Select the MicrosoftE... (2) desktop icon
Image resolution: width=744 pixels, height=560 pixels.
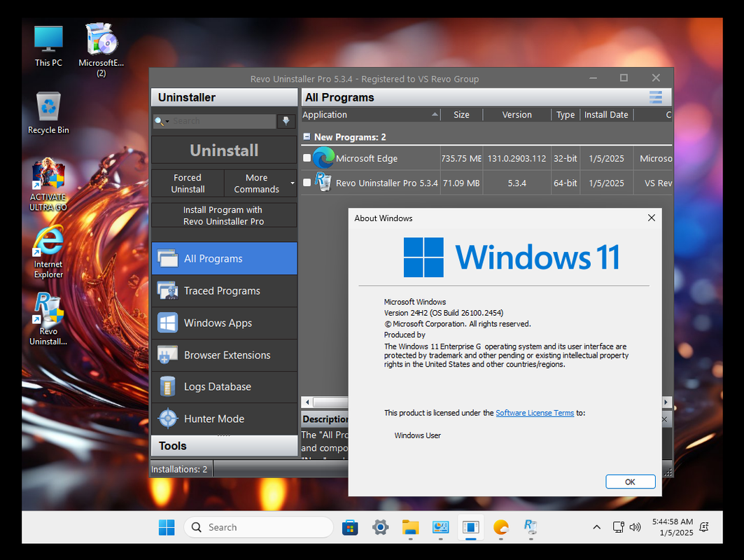pos(101,50)
